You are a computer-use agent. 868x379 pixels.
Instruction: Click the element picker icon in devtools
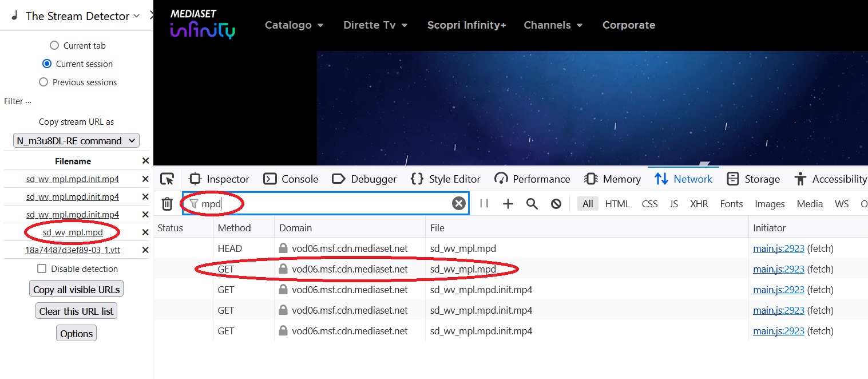tap(167, 179)
